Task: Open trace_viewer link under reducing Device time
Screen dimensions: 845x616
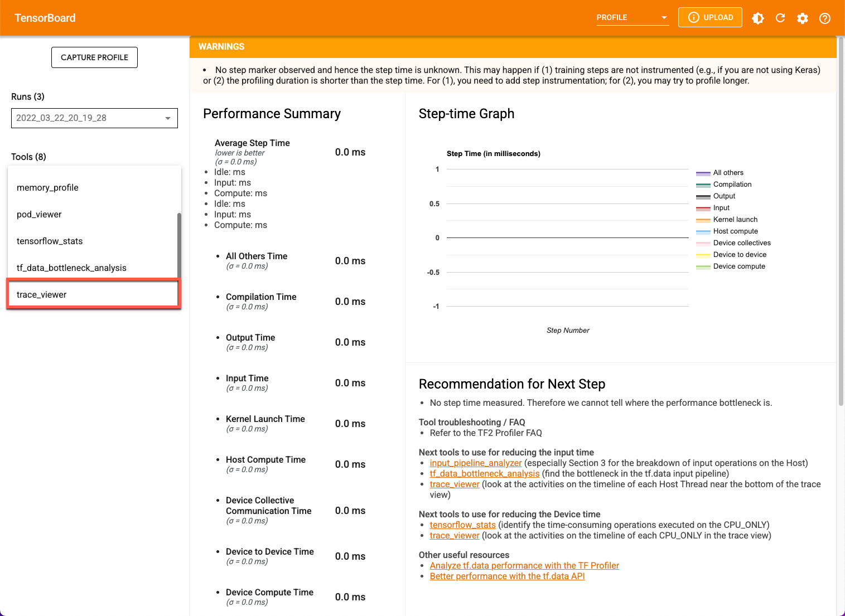Action: pyautogui.click(x=455, y=536)
